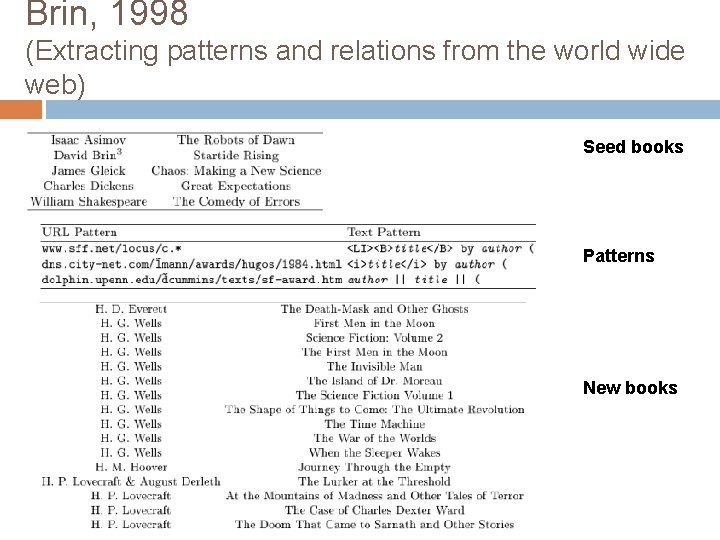Click 'The Time Machine' title
This screenshot has height=540, width=720.
(x=375, y=424)
